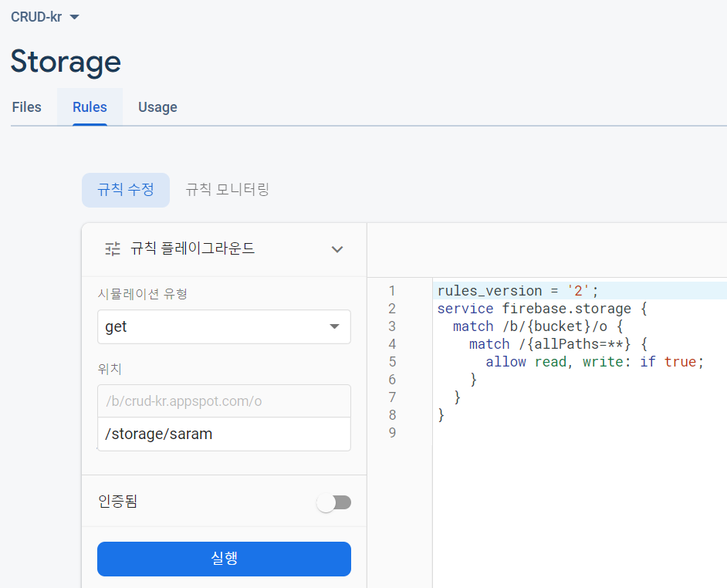Click line number 9 in editor gutter
This screenshot has width=727, height=588.
click(x=392, y=433)
